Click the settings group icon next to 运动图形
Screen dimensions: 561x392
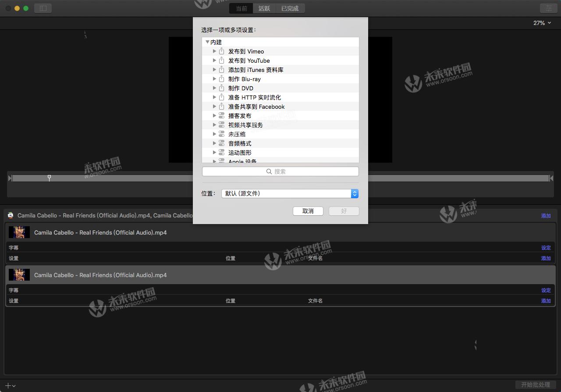click(x=221, y=153)
